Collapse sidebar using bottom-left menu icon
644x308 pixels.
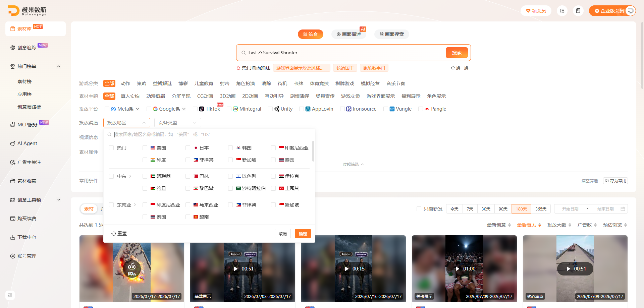[10, 295]
